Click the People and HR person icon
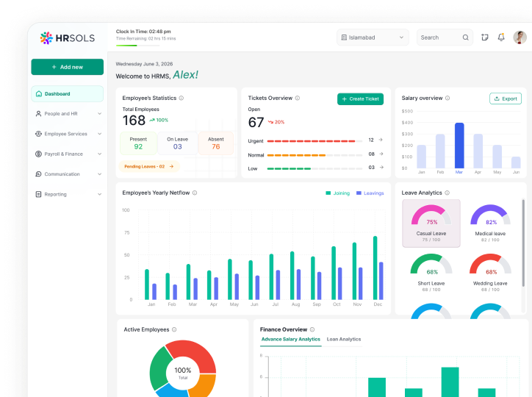 (x=38, y=114)
